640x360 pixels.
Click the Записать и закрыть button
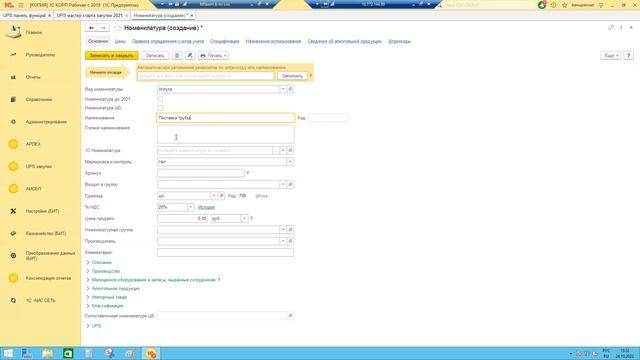(111, 56)
